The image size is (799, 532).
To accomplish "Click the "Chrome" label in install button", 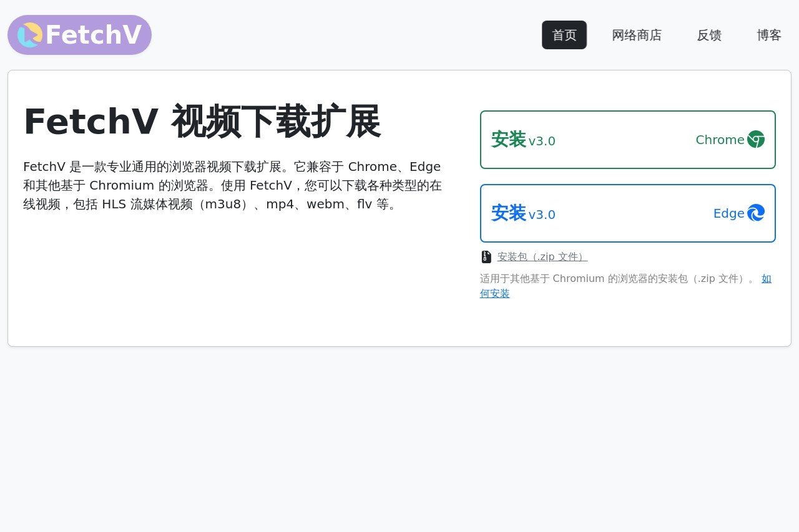I will pyautogui.click(x=719, y=140).
